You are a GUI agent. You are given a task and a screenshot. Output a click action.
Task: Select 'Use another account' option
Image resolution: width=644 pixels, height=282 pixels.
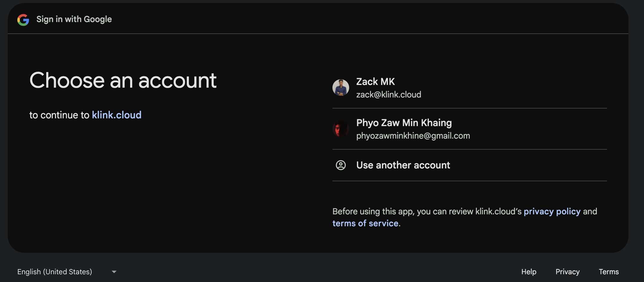point(403,165)
